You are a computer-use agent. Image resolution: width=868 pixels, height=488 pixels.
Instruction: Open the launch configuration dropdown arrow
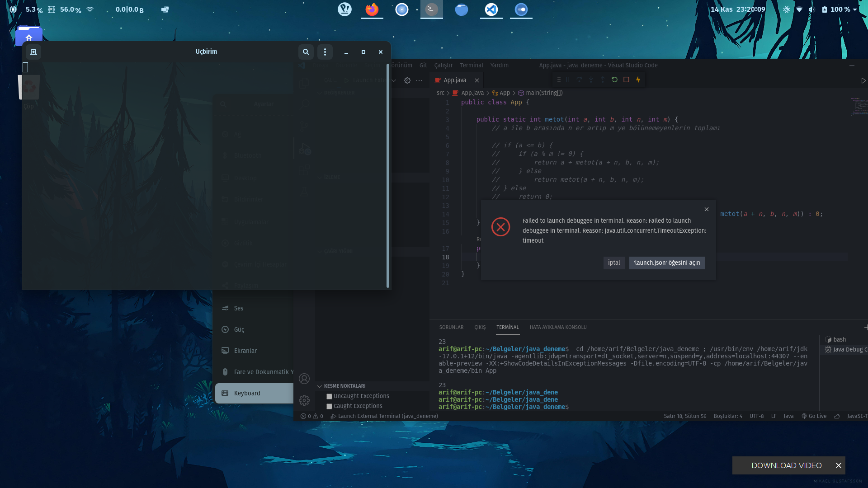pyautogui.click(x=394, y=80)
